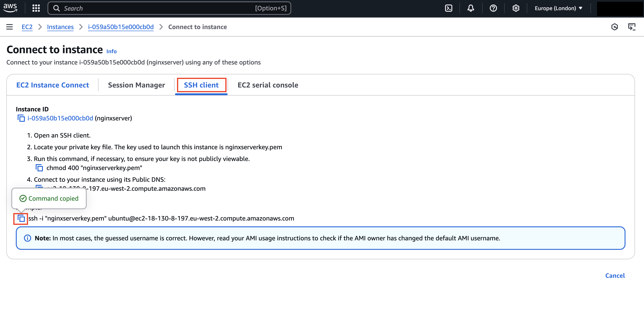644x331 pixels.
Task: Click the AWS logo home icon
Action: tap(10, 8)
